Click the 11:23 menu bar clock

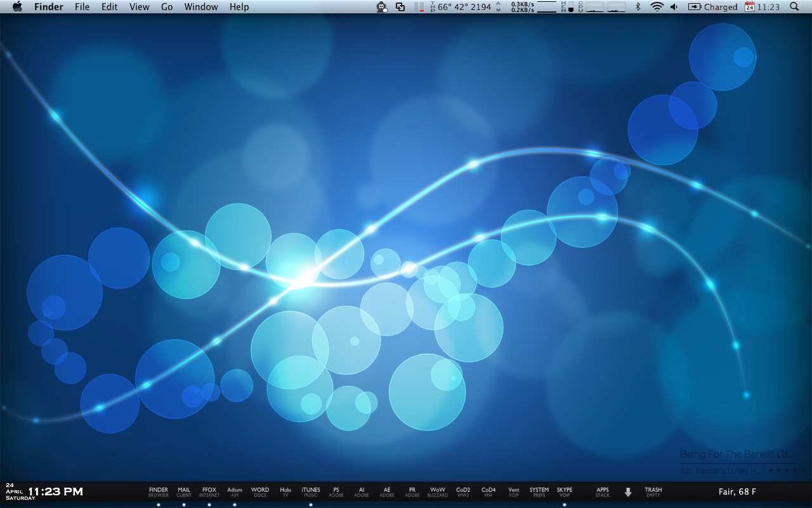768,7
